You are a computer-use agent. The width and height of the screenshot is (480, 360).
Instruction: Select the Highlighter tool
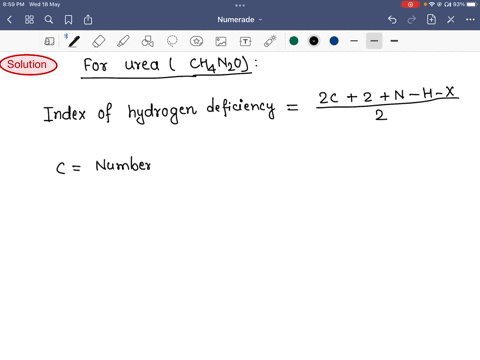click(123, 41)
